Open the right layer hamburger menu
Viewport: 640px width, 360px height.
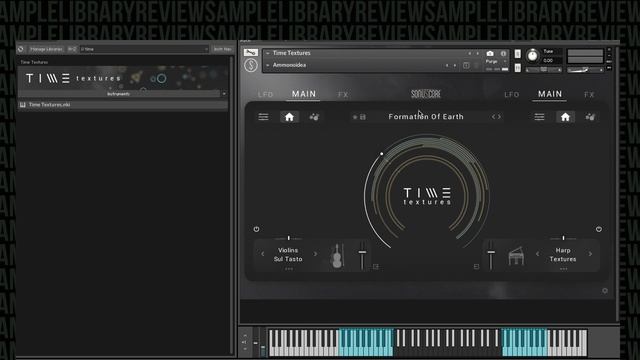coord(539,117)
